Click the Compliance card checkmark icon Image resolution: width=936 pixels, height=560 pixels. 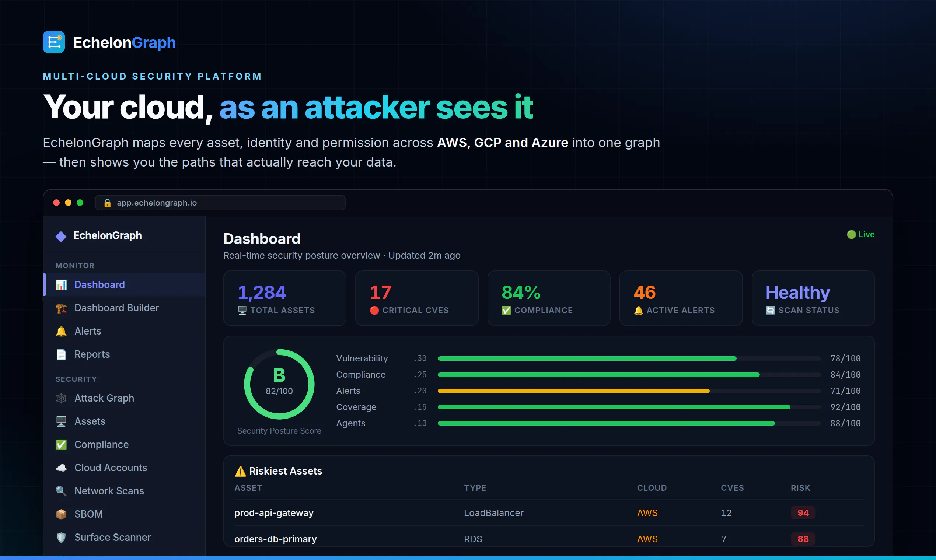506,311
